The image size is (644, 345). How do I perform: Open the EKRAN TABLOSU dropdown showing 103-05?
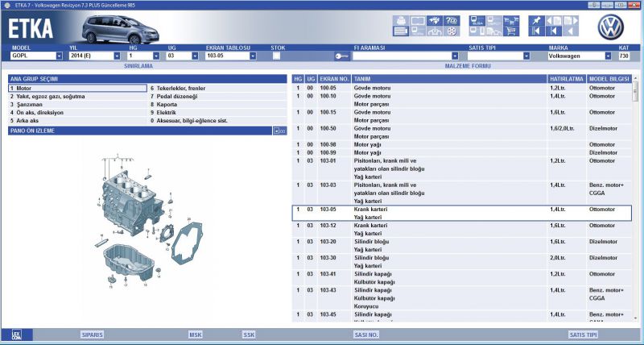(253, 56)
